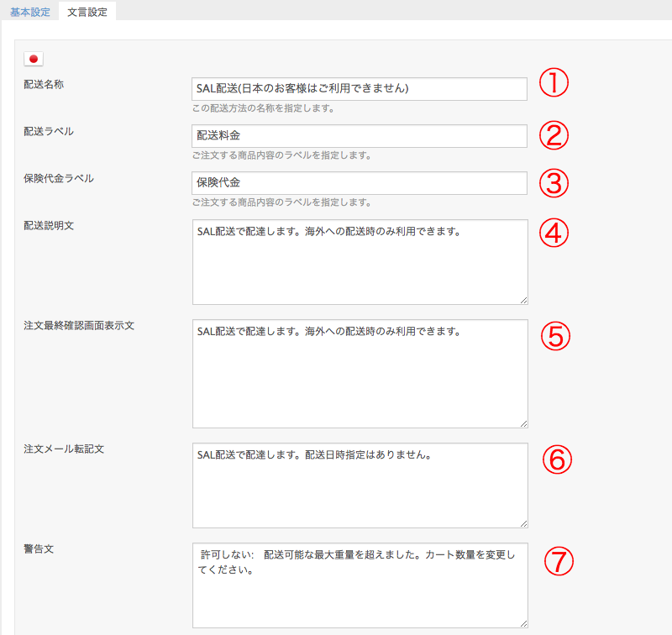The width and height of the screenshot is (672, 635).
Task: Click the red circled number 6 marker
Action: click(x=554, y=459)
